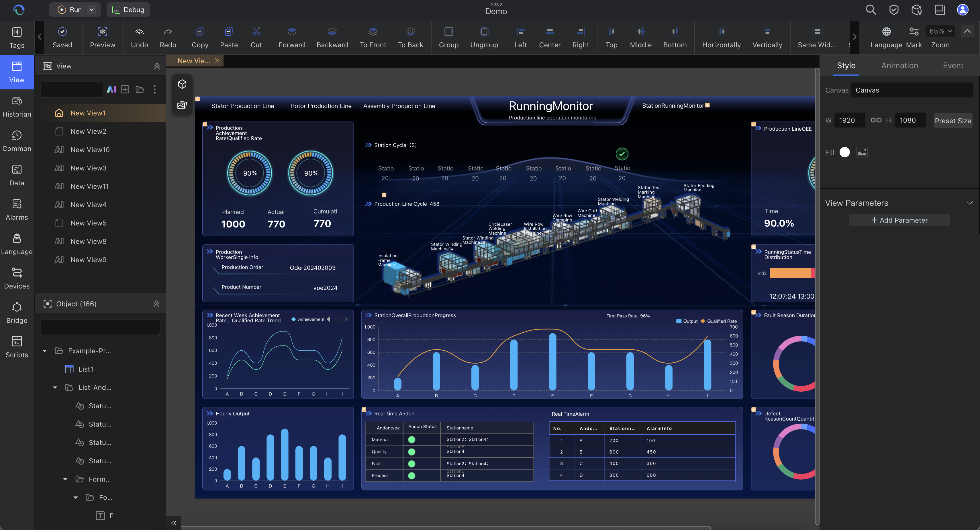Open the Historian panel in the sidebar
The image size is (980, 530).
(17, 107)
